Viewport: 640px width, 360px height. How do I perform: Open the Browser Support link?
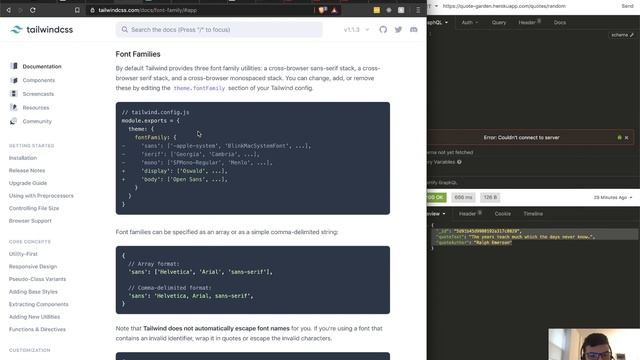[x=30, y=221]
